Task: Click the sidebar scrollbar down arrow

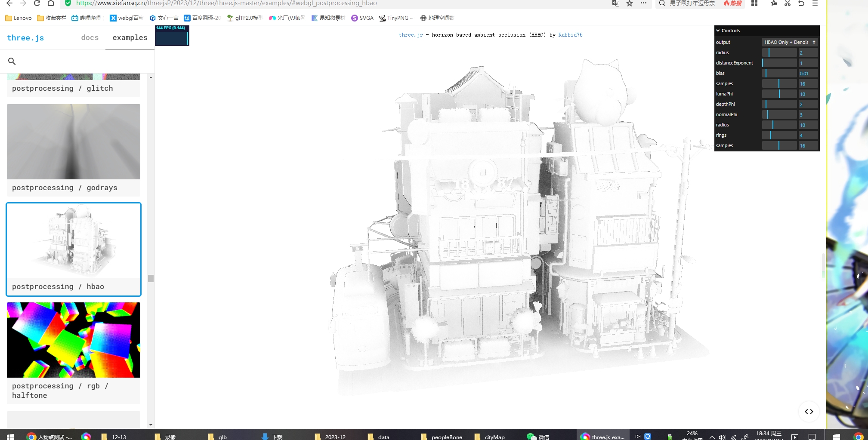Action: (x=151, y=425)
